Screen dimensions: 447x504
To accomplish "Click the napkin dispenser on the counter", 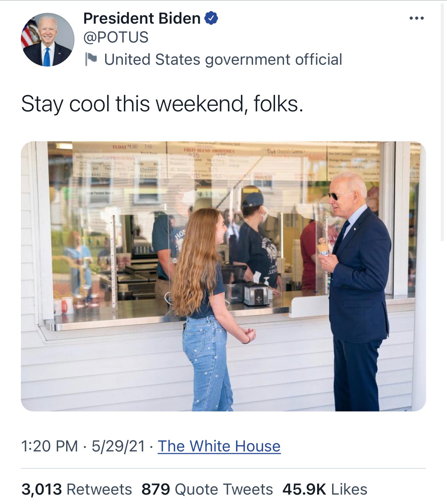I will pos(256,294).
